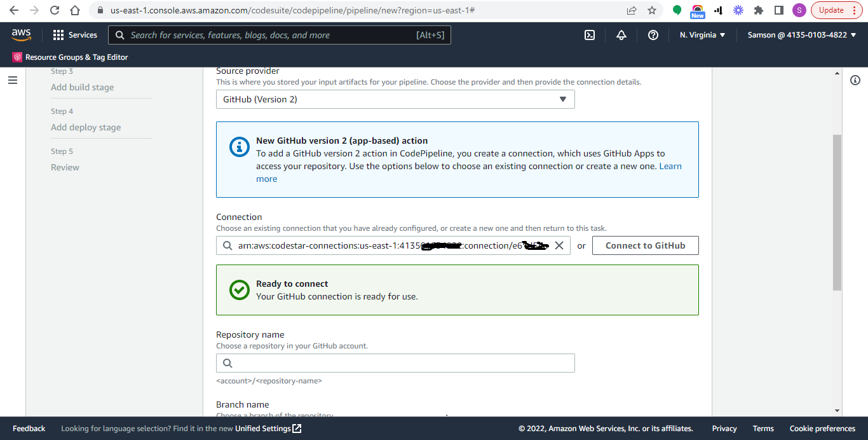Open the N. Virginia region selector
The height and width of the screenshot is (440, 868).
(702, 35)
